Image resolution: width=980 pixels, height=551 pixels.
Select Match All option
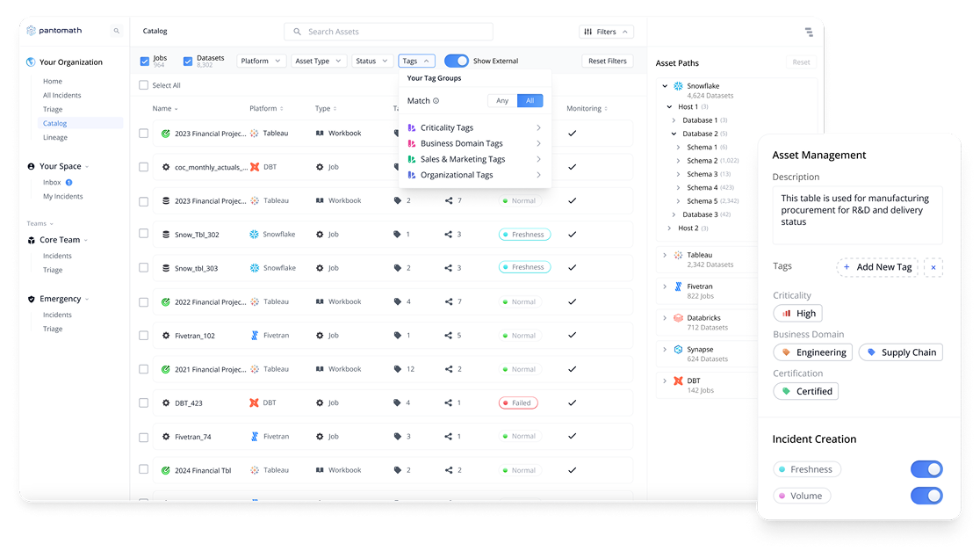pyautogui.click(x=530, y=101)
